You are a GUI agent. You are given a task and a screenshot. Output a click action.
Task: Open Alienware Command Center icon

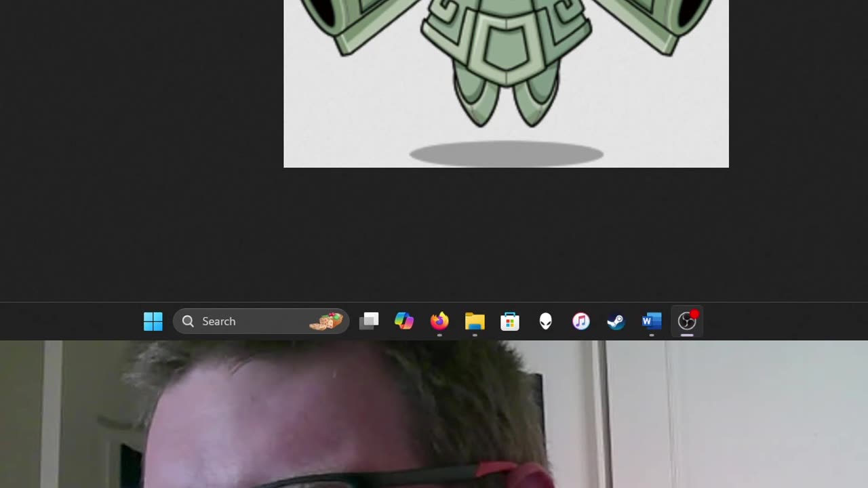coord(545,321)
